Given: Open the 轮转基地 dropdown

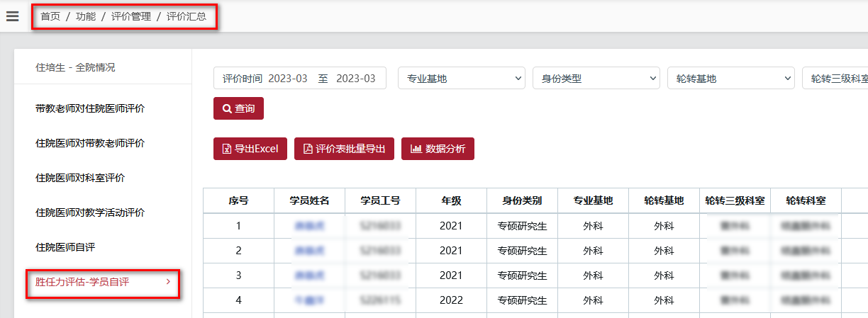Looking at the screenshot, I should [731, 79].
